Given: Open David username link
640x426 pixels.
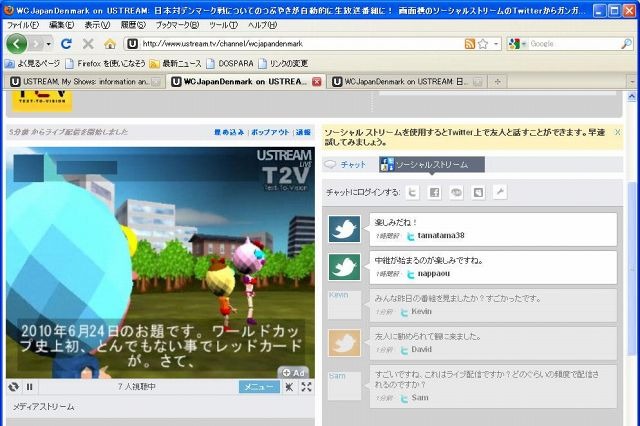Looking at the screenshot, I should coord(421,349).
